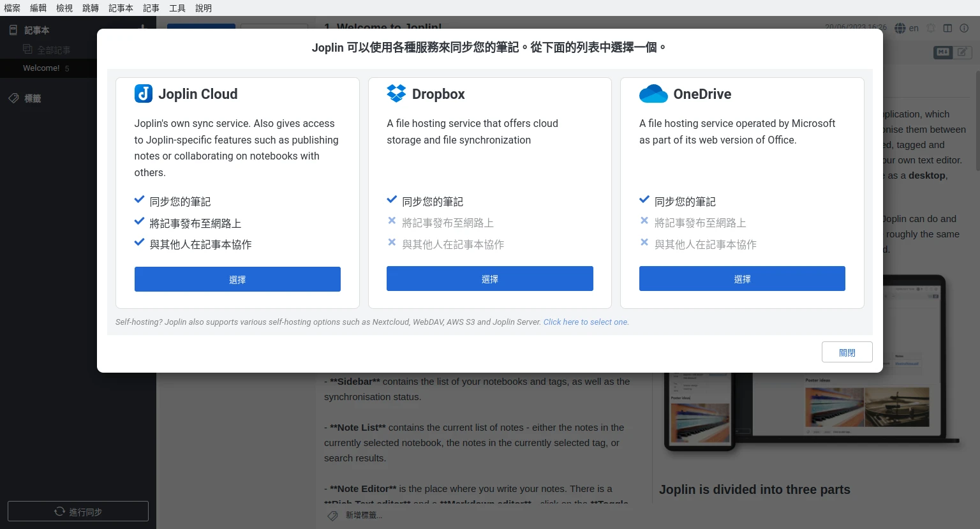980x529 pixels.
Task: Select 全部記事 (all notes) in sidebar
Action: (x=54, y=50)
